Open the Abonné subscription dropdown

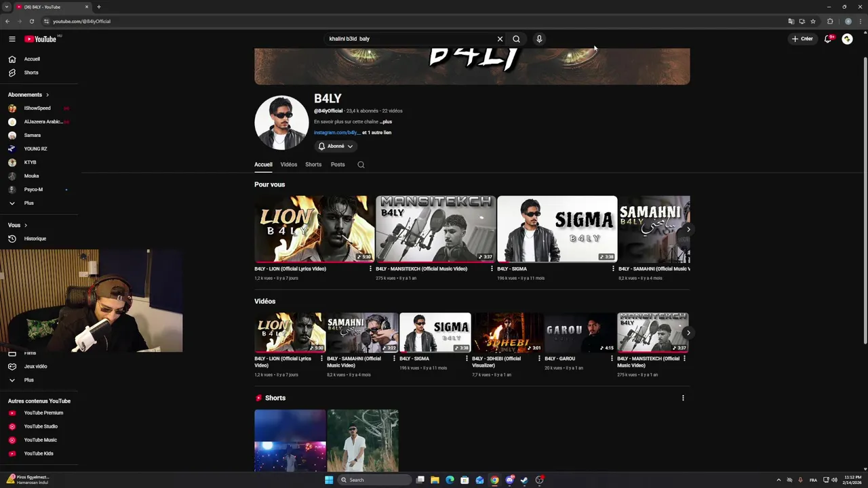point(336,146)
